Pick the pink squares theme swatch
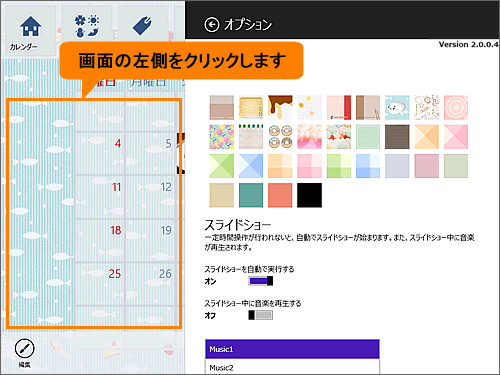 pos(310,166)
